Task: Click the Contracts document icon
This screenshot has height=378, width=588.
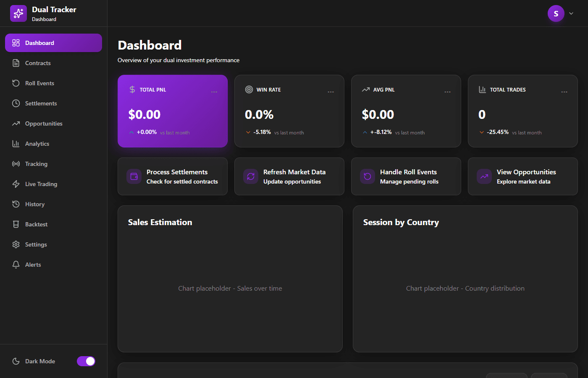Action: tap(16, 63)
